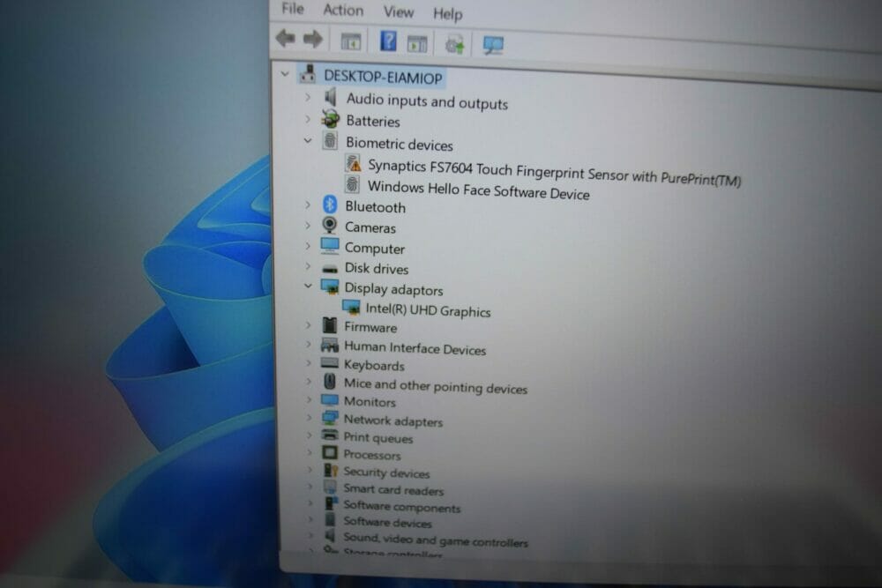Expand the Processors category
This screenshot has width=882, height=588.
coord(309,452)
